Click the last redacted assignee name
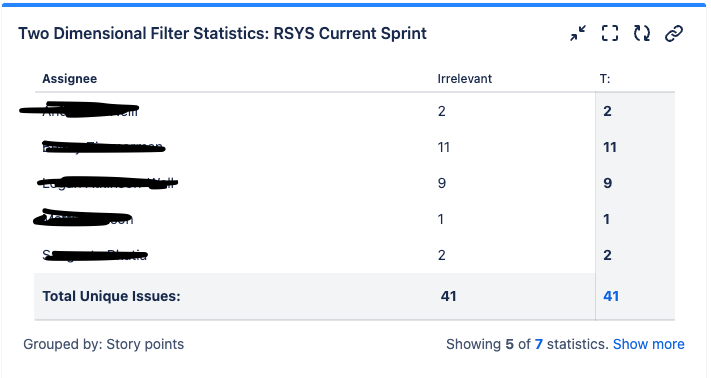The width and height of the screenshot is (711, 378). point(95,255)
